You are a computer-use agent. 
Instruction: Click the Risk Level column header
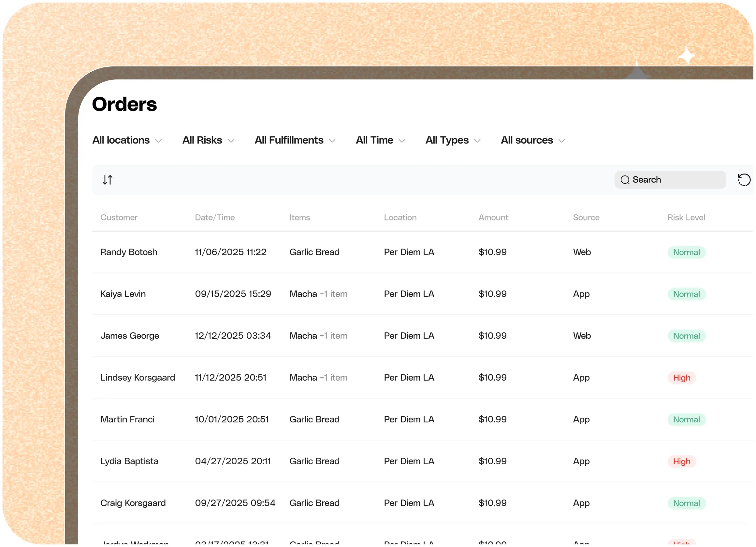pos(686,217)
